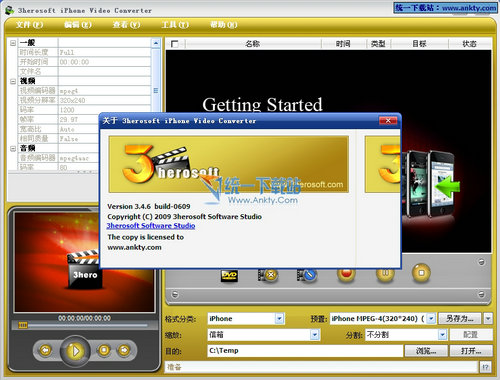This screenshot has height=380, width=500.
Task: Click the 配置 button
Action: (471, 334)
